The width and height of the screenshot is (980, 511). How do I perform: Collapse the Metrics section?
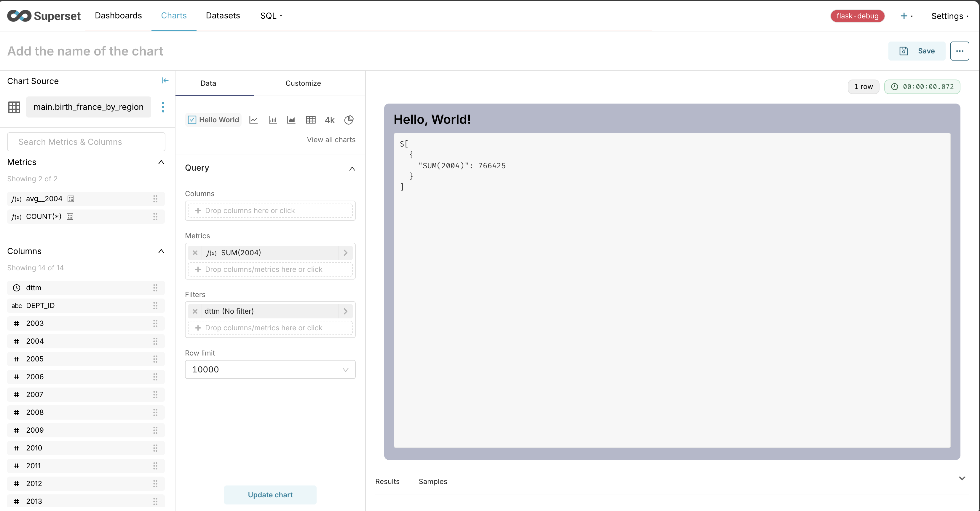161,162
